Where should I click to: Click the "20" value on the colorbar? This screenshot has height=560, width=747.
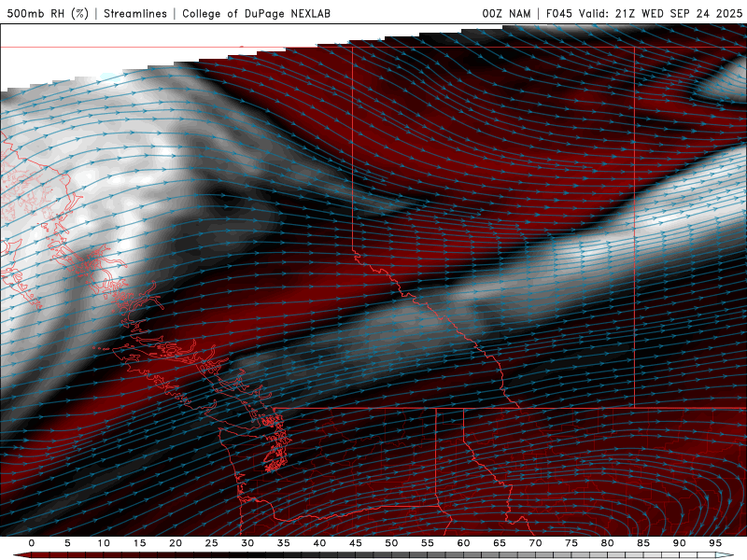pos(176,543)
